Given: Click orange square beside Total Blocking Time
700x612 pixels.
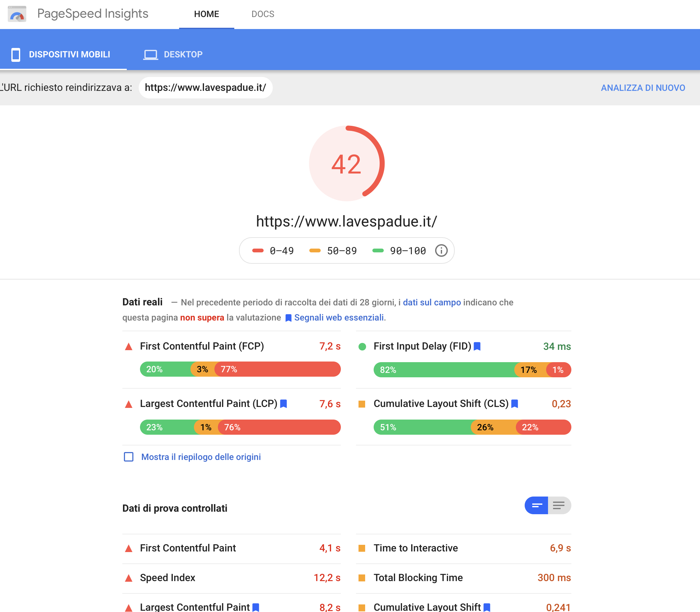Looking at the screenshot, I should (x=362, y=578).
